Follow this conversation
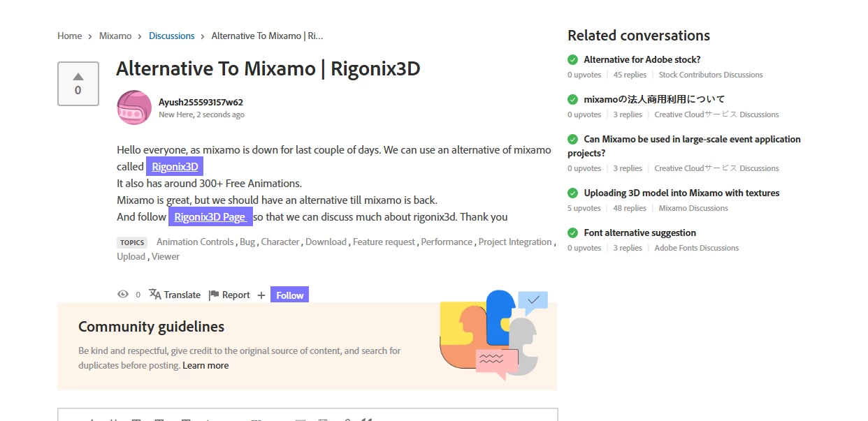This screenshot has width=868, height=421. pos(289,295)
